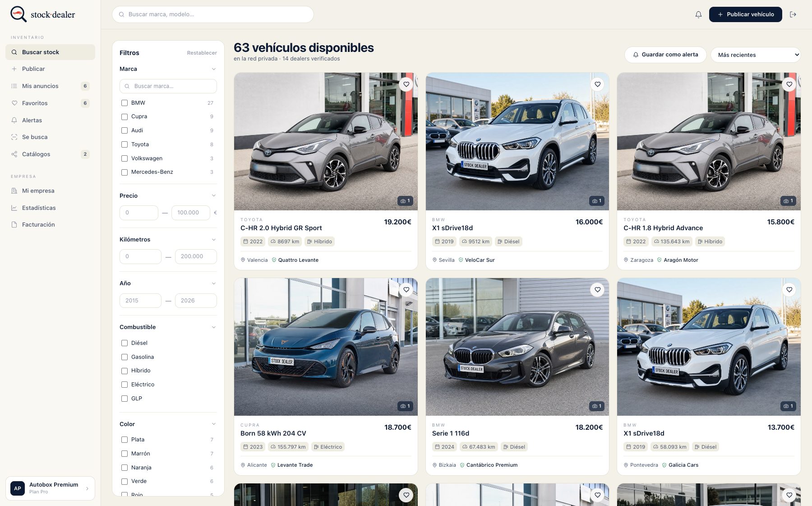Viewport: 812px width, 506px height.
Task: Collapse the Marca filter section
Action: (213, 69)
